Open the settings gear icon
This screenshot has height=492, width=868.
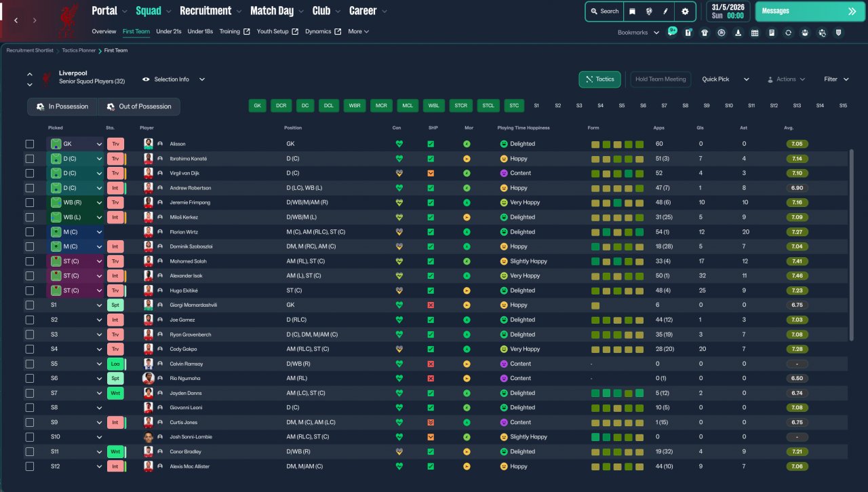point(685,12)
